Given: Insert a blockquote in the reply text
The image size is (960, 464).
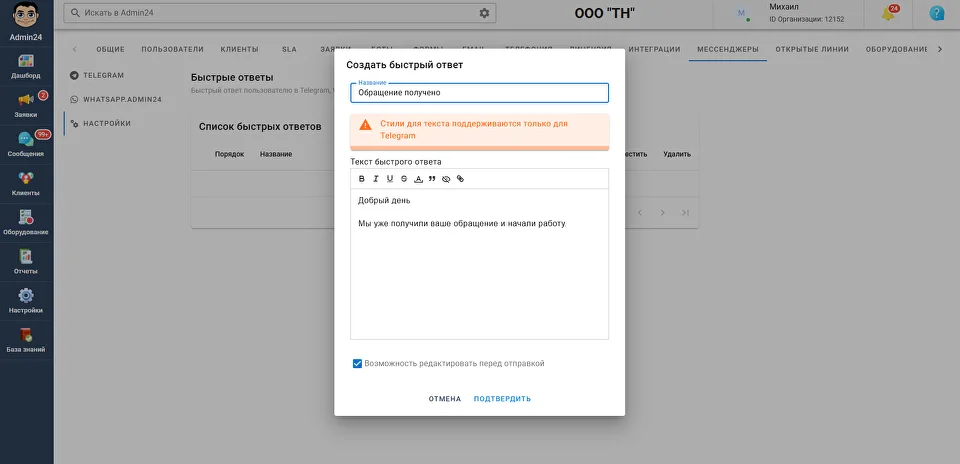Looking at the screenshot, I should 432,179.
